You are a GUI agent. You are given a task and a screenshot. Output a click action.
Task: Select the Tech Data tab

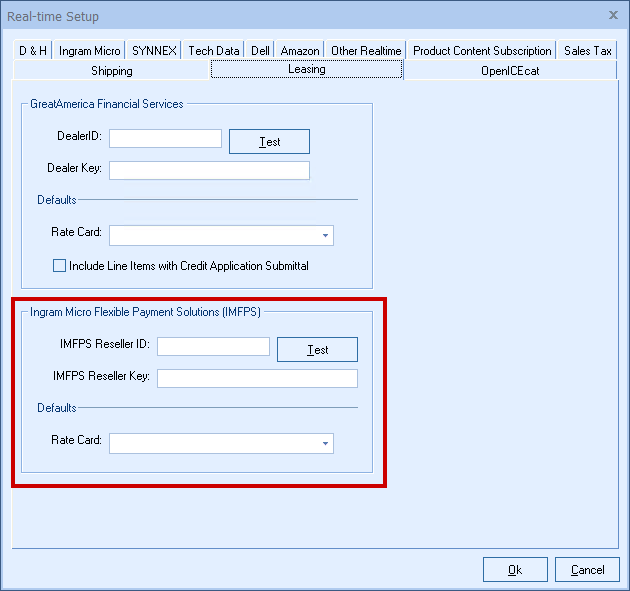coord(213,51)
